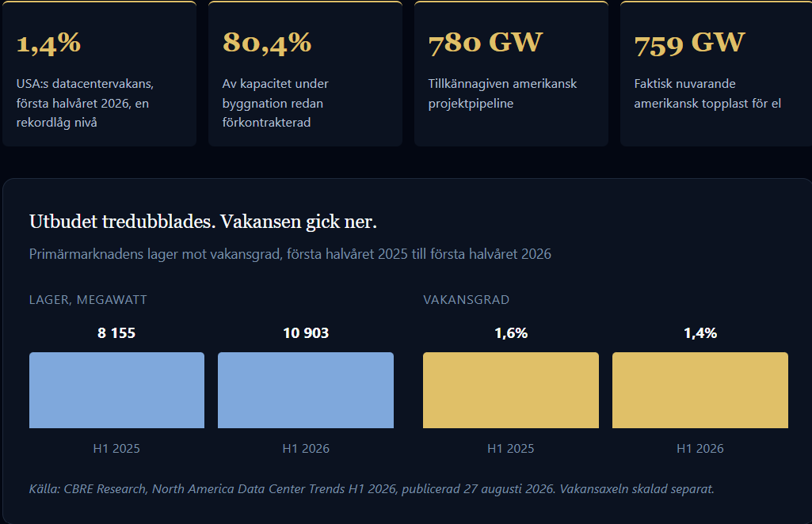Click the CBRE Research source note

click(372, 489)
